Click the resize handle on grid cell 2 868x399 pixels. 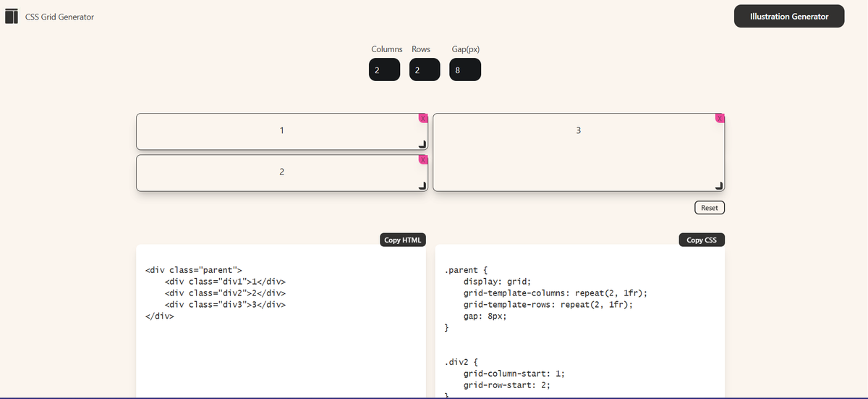[x=422, y=185]
